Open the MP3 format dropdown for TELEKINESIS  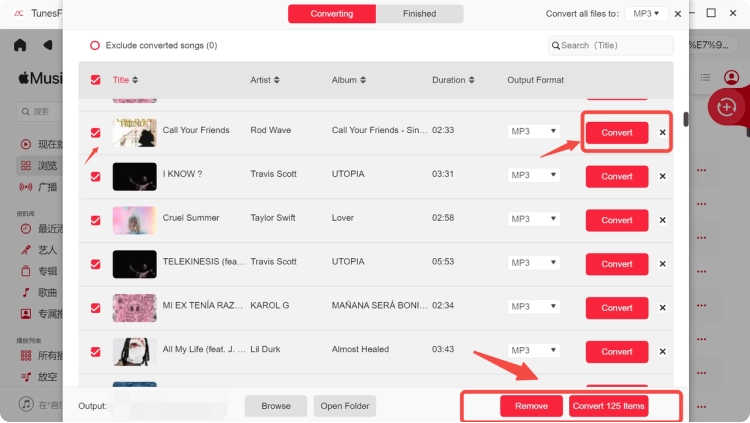[533, 263]
